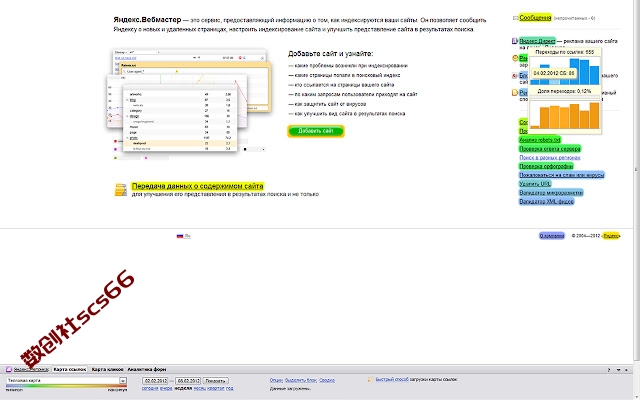Open Валидатор микроразметки link
640x400 pixels.
click(551, 192)
